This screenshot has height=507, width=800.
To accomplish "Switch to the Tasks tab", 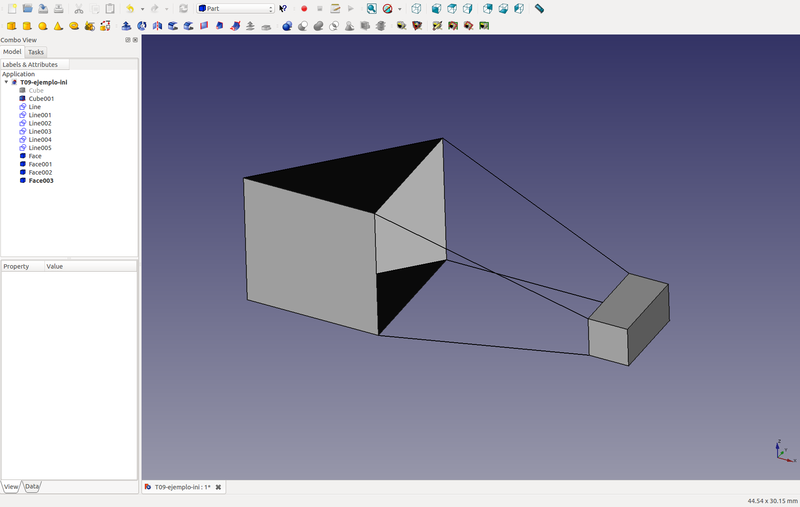I will coord(35,52).
